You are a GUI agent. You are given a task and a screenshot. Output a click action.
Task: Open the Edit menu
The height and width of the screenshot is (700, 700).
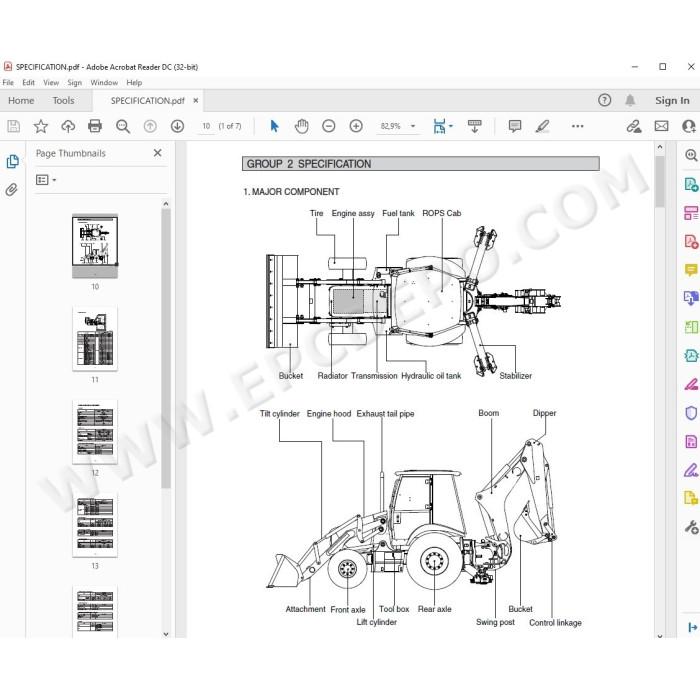tap(28, 83)
